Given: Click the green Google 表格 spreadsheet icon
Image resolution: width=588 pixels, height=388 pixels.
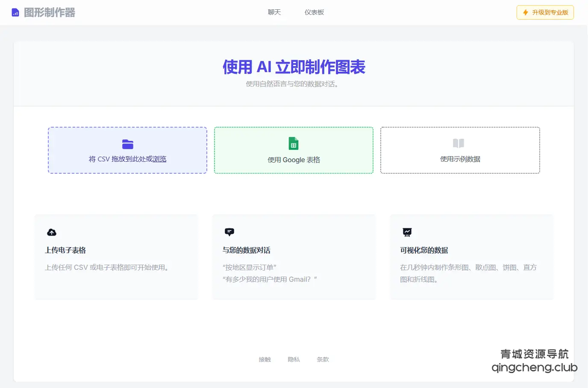Looking at the screenshot, I should click(x=294, y=143).
